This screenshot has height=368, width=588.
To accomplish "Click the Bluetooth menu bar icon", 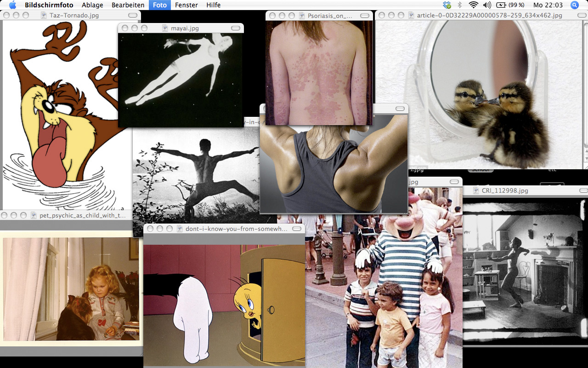I will click(460, 5).
